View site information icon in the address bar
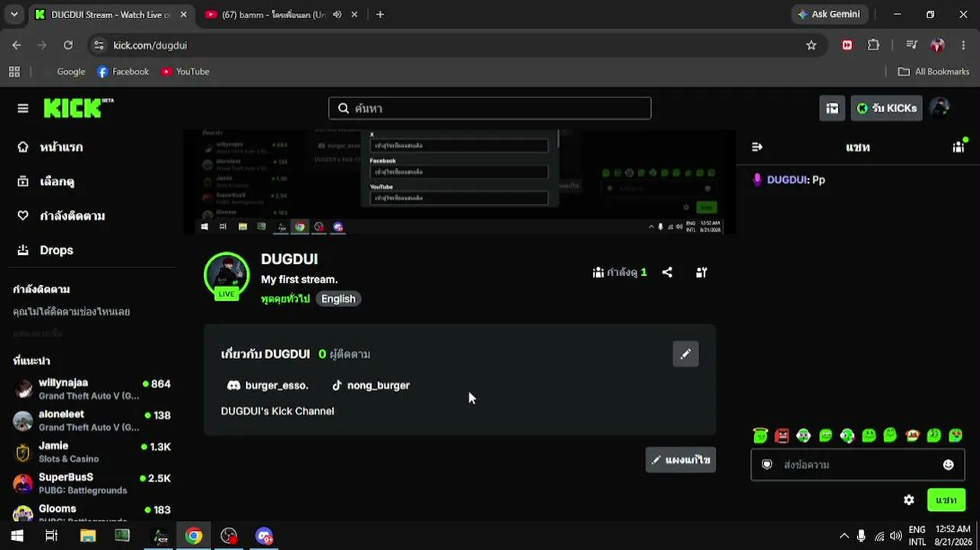Viewport: 980px width, 550px height. tap(98, 45)
